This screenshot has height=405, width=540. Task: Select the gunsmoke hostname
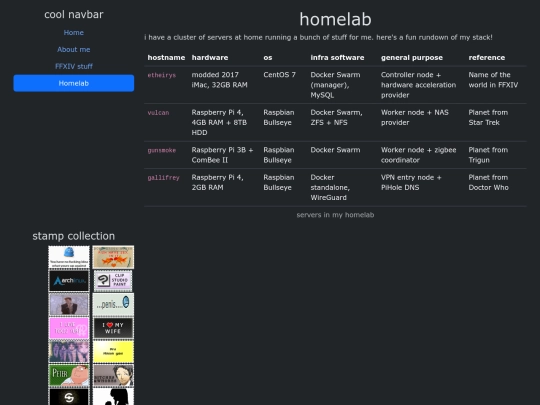pyautogui.click(x=162, y=150)
